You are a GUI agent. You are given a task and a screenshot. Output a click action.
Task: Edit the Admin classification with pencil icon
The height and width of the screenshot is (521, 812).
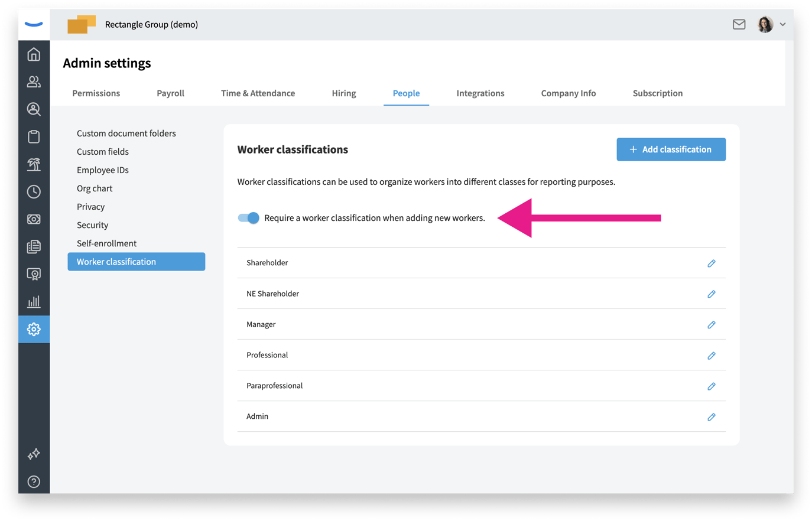tap(712, 416)
